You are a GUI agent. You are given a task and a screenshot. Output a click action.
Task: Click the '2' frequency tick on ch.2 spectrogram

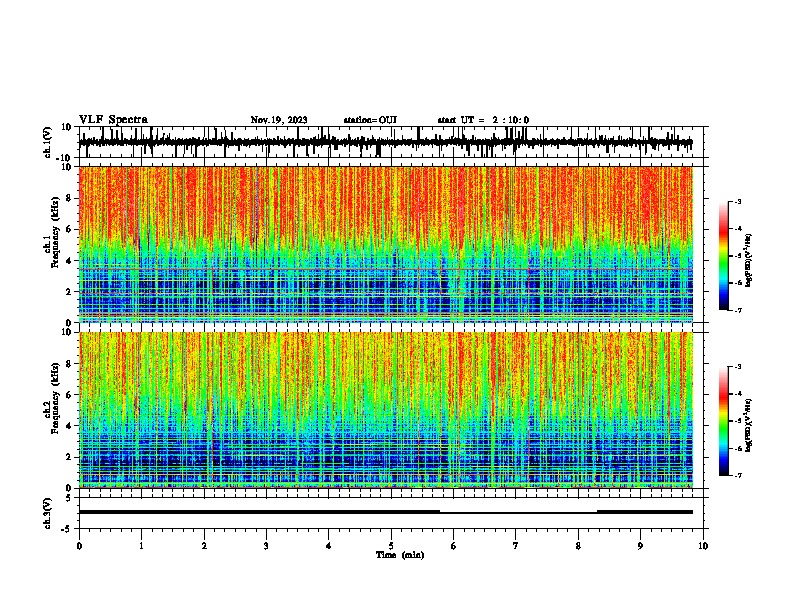(x=69, y=457)
